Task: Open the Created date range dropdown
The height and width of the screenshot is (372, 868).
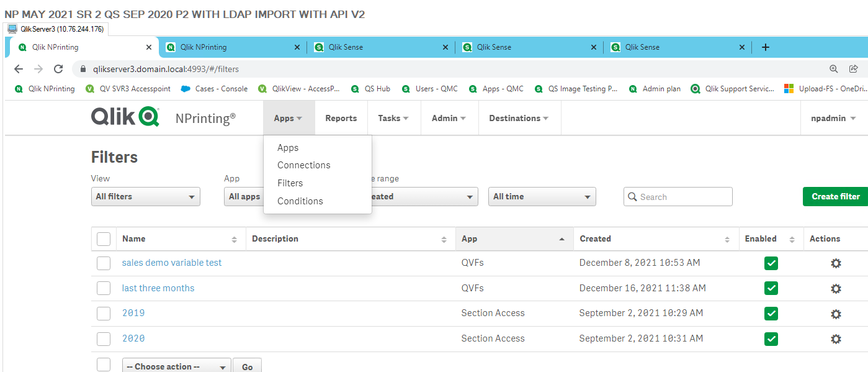Action: click(x=425, y=197)
